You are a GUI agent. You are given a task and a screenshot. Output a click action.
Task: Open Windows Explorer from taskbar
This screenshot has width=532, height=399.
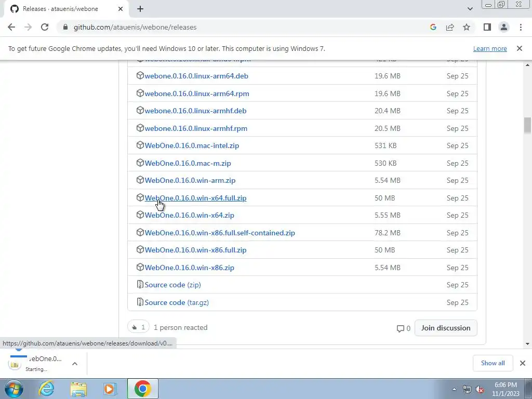pos(78,389)
